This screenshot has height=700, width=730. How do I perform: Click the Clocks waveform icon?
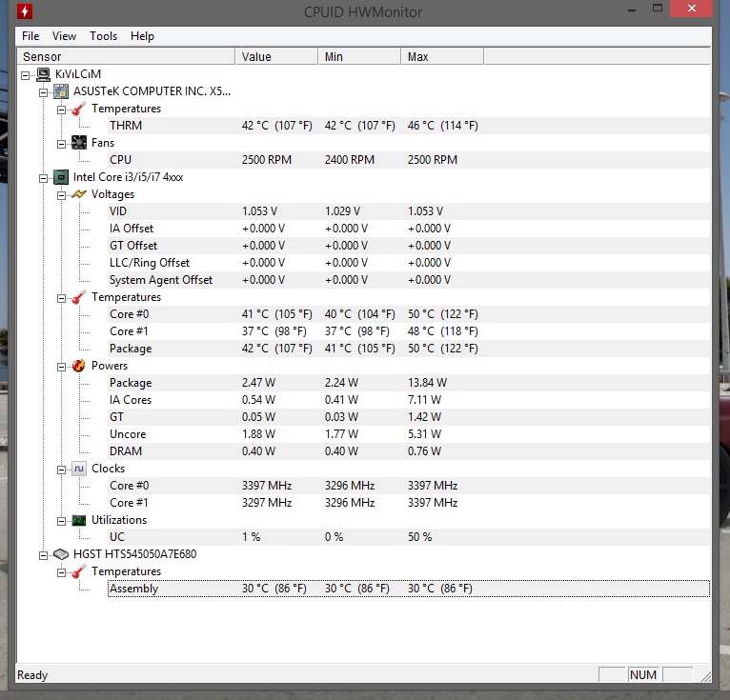pos(79,469)
